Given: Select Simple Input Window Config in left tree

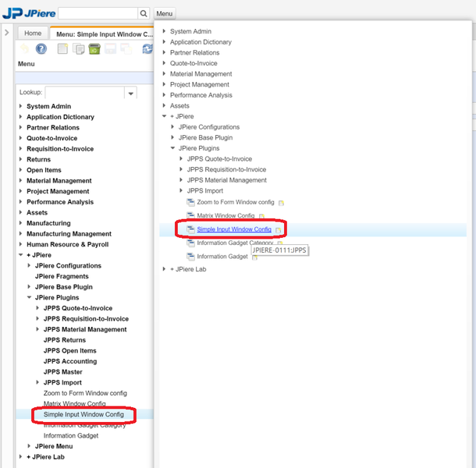Looking at the screenshot, I should click(x=83, y=414).
